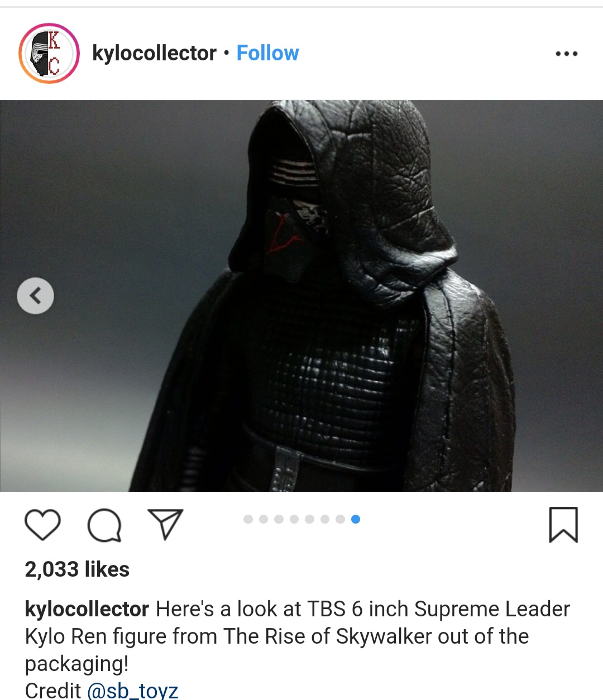603x700 pixels.
Task: Jump to third carousel dot
Action: (x=279, y=519)
